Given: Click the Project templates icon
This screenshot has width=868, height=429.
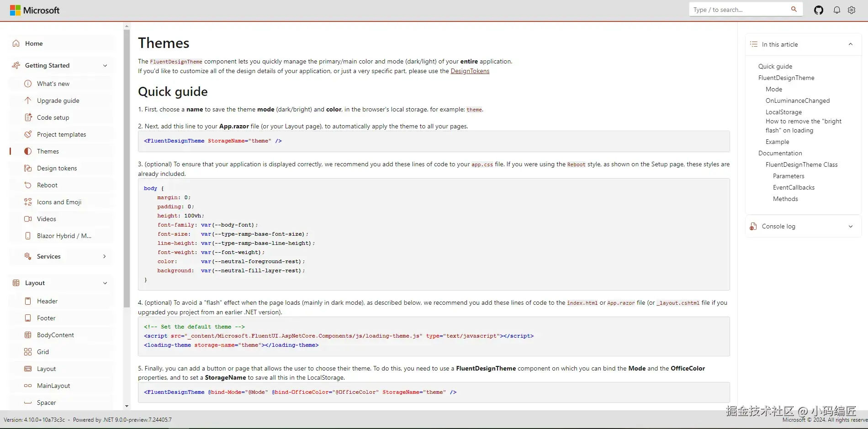Looking at the screenshot, I should (x=28, y=134).
